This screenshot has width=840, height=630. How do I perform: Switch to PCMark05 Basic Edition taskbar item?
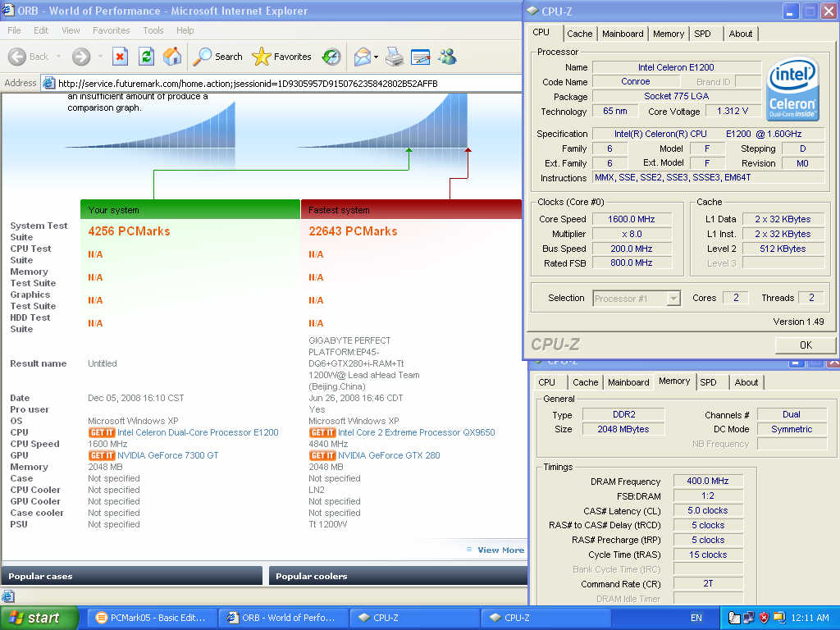(151, 618)
